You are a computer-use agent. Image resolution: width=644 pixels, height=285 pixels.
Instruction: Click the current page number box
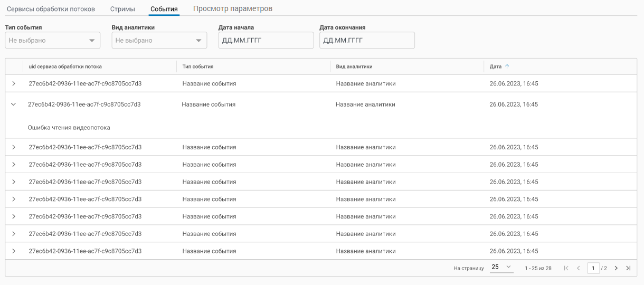[593, 268]
